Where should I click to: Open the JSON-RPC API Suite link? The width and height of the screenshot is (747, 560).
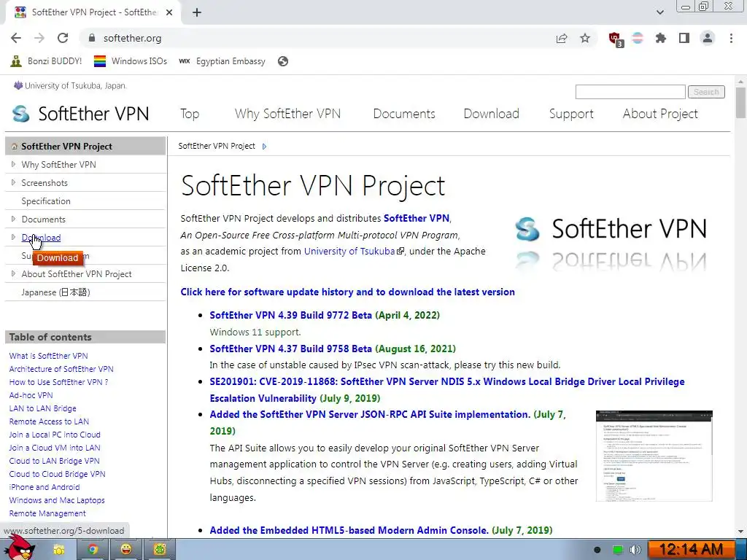(x=370, y=414)
